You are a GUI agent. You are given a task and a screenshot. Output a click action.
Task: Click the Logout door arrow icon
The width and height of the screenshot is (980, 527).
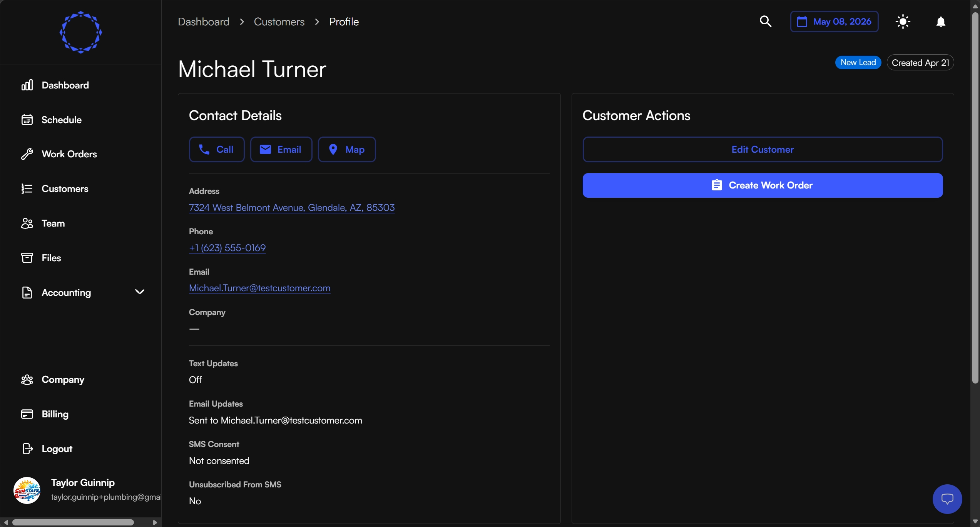pos(27,449)
